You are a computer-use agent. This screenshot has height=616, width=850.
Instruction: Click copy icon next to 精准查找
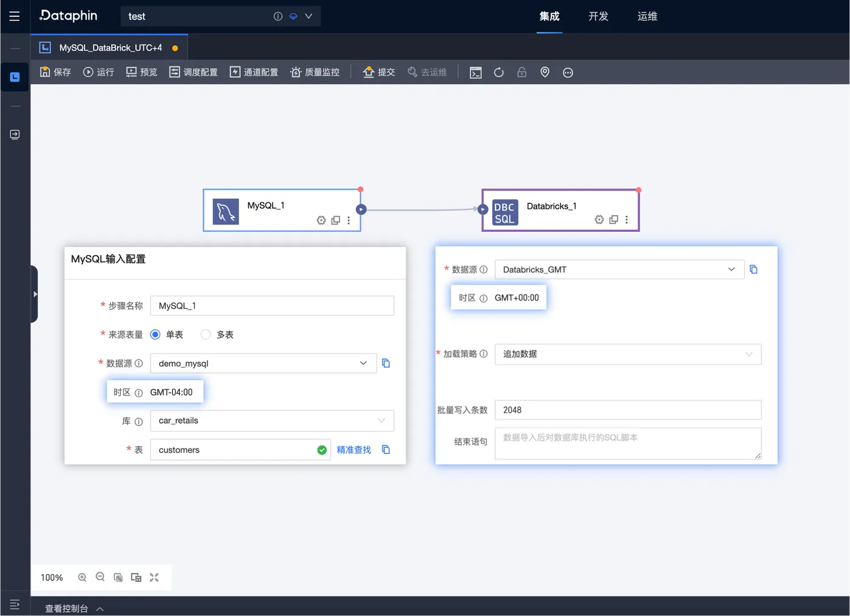(x=386, y=450)
